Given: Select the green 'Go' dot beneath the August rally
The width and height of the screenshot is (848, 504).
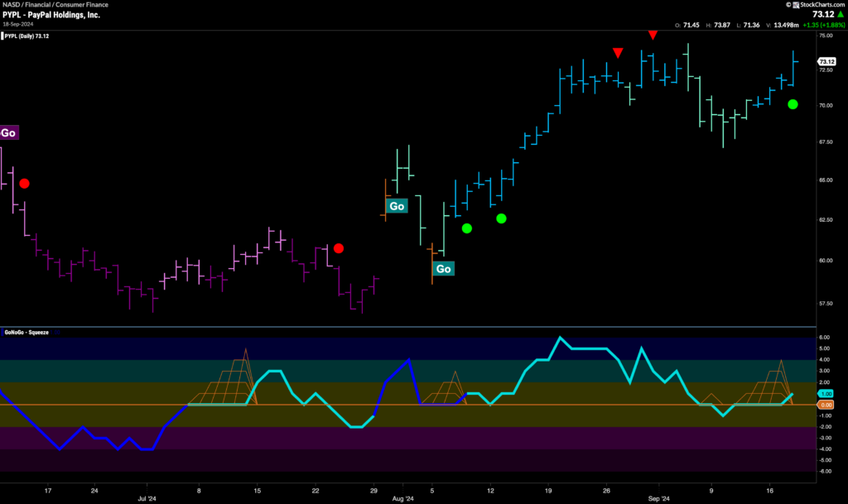Looking at the screenshot, I should pos(468,227).
